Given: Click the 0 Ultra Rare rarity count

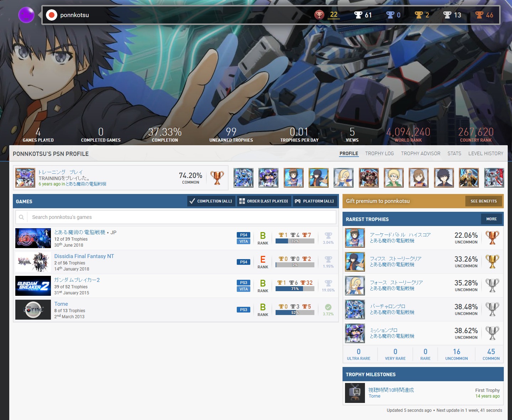Looking at the screenshot, I should pyautogui.click(x=359, y=354).
